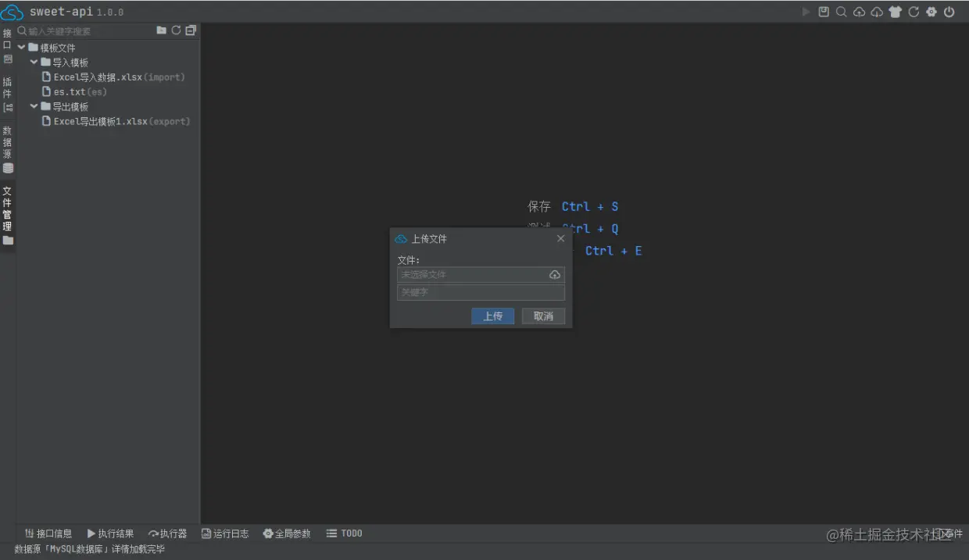Open the 运行日志 bottom tab
969x560 pixels.
(225, 533)
